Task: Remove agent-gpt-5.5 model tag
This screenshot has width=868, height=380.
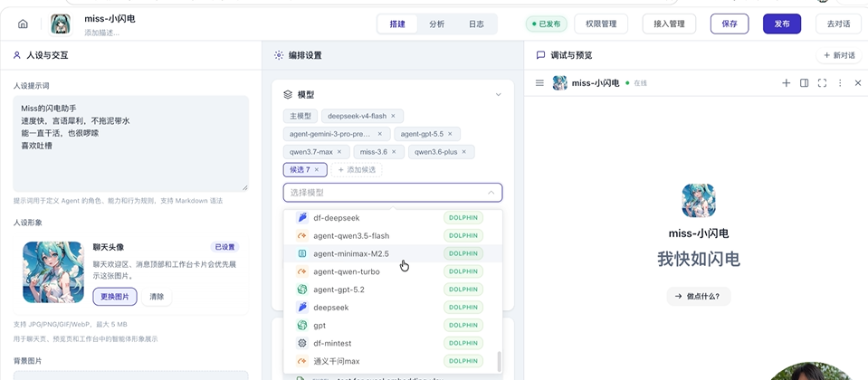Action: click(x=450, y=134)
